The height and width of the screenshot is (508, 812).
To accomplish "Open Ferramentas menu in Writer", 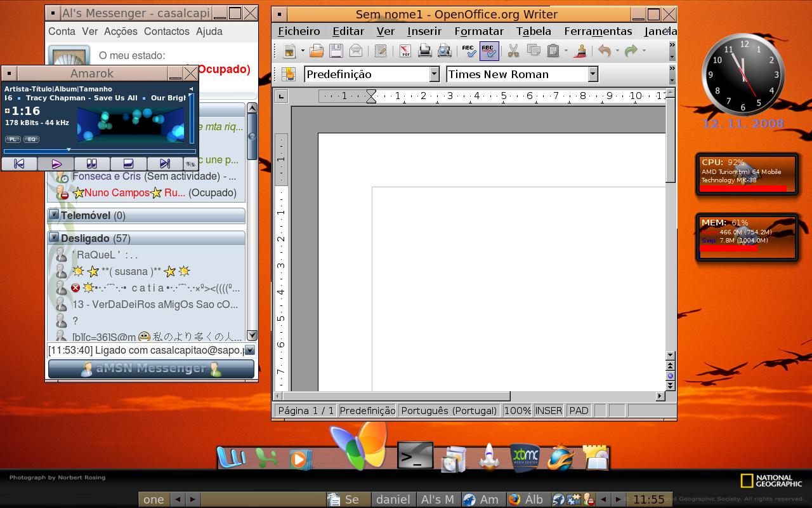I will point(598,31).
